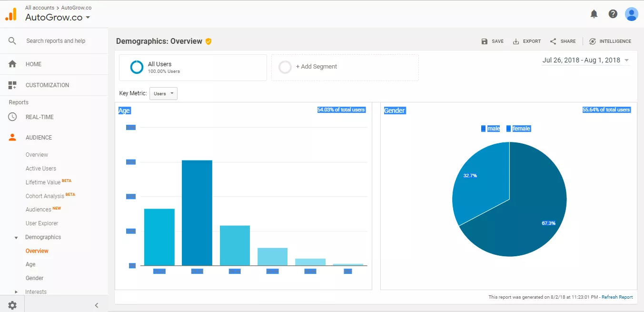Collapse the left sidebar with chevron
Screen dimensions: 644x312
[96, 305]
